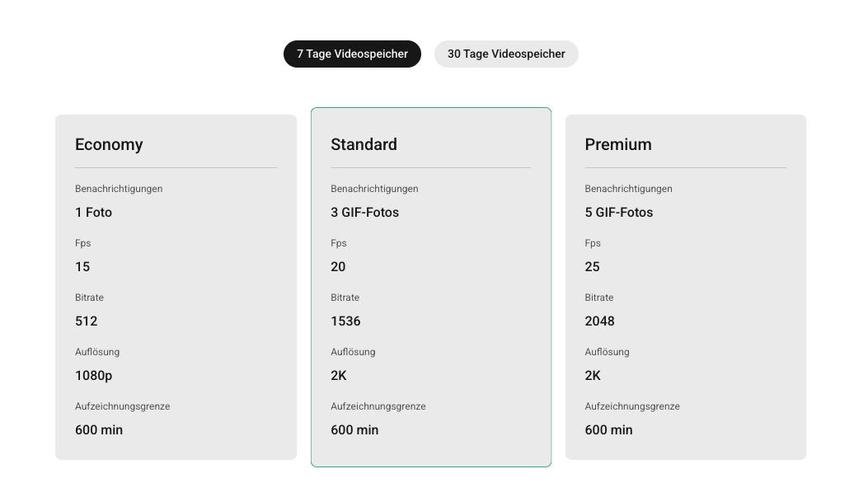The height and width of the screenshot is (497, 868).
Task: Select the Standard Fps value 20
Action: [x=338, y=267]
